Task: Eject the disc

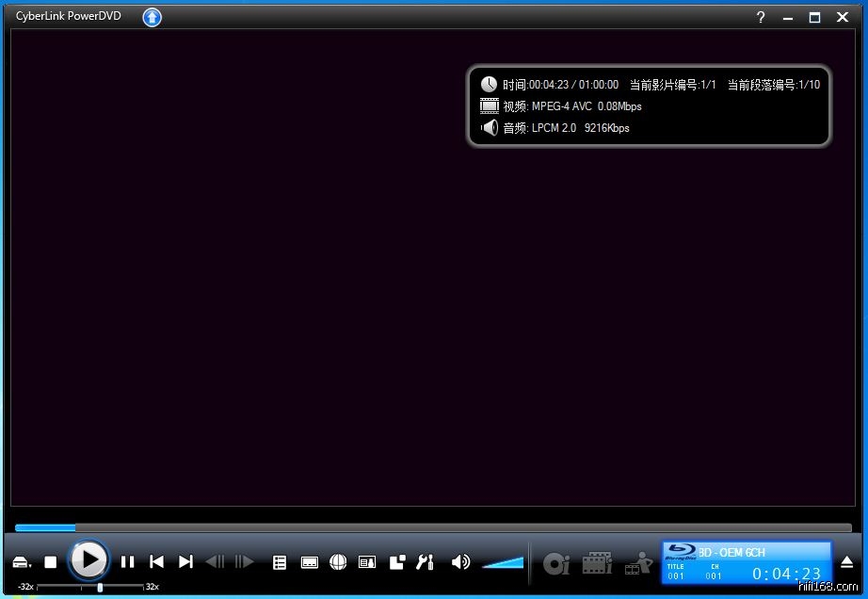Action: 846,562
